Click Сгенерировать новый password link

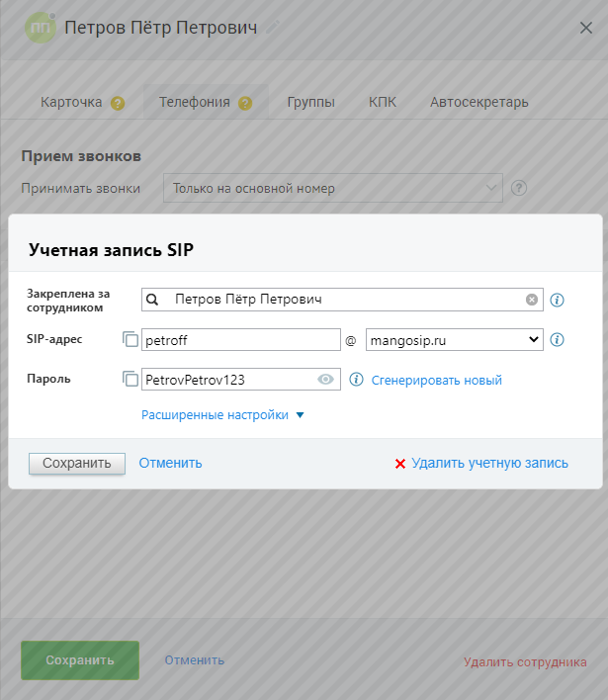437,380
